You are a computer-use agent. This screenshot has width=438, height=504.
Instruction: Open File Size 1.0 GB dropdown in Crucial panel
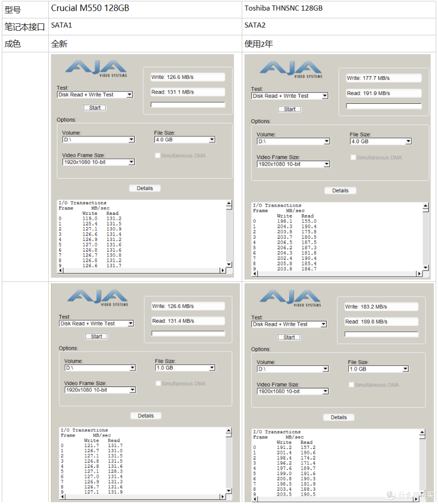185,368
